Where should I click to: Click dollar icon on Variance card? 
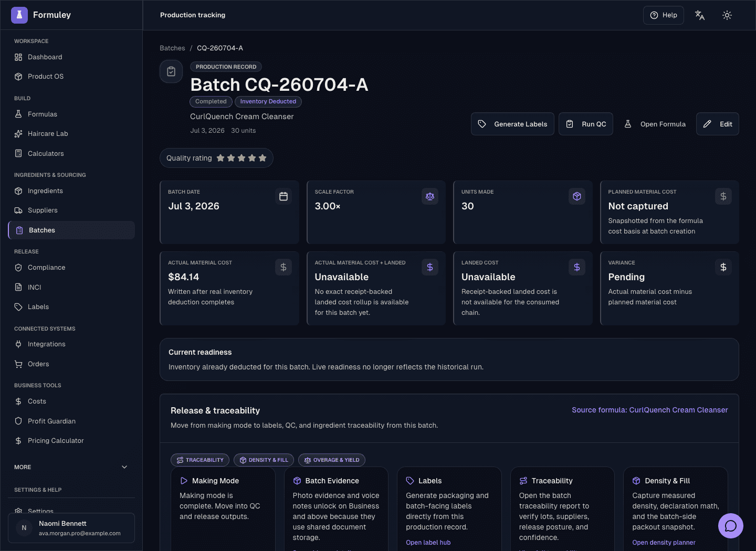(x=723, y=267)
